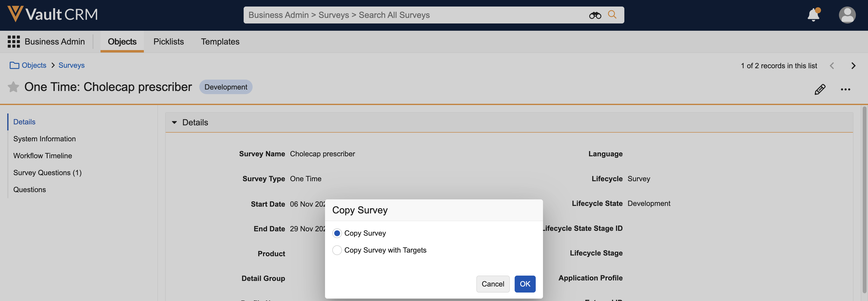Click into the Search All Surveys field
Image resolution: width=868 pixels, height=301 pixels.
(x=404, y=15)
